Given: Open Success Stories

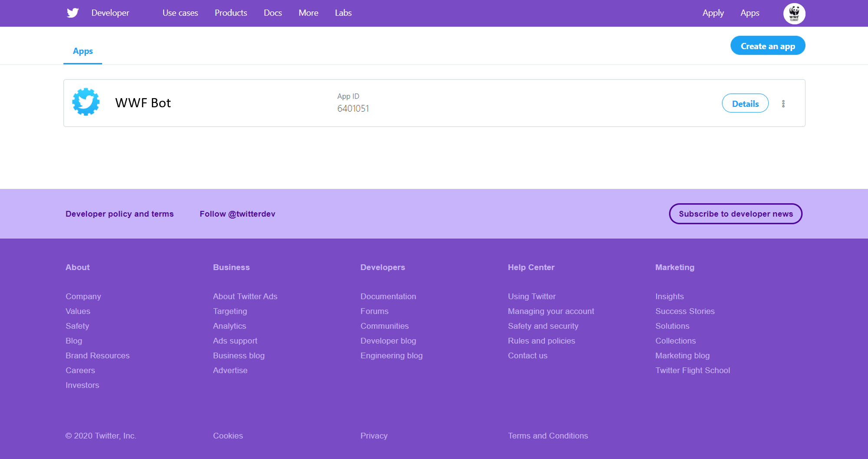Looking at the screenshot, I should point(685,311).
